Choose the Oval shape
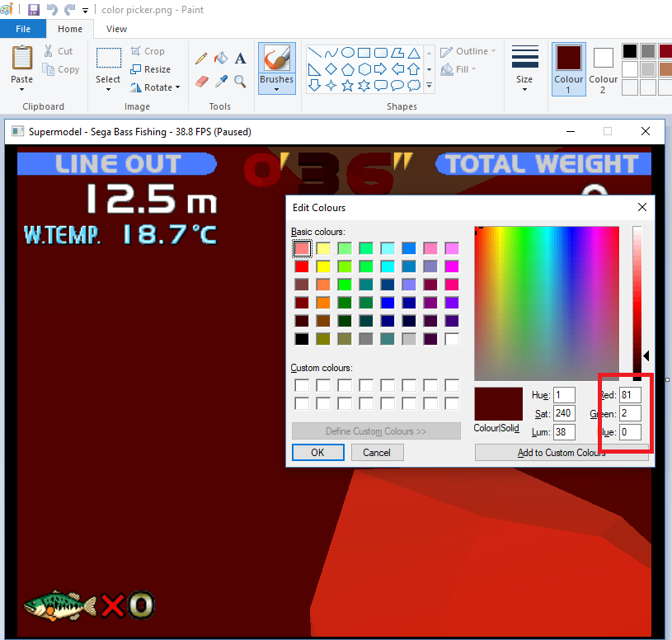Screen dimensions: 672x640 (x=348, y=53)
